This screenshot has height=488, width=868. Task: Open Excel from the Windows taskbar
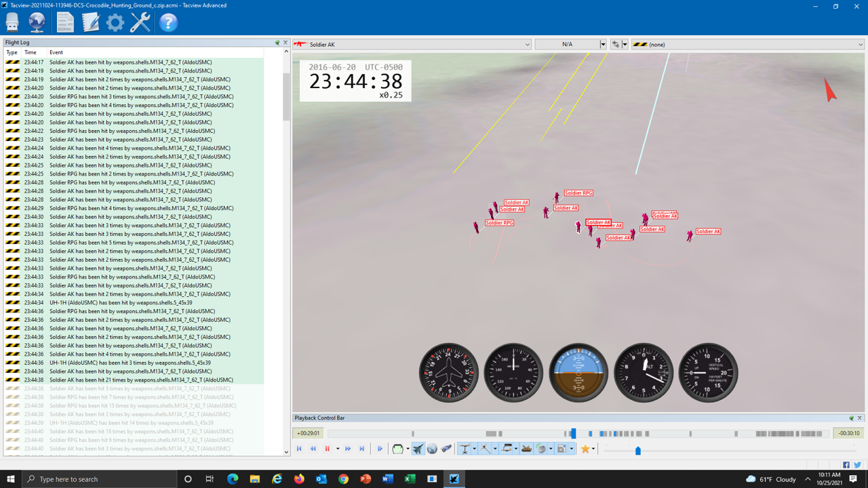coord(410,479)
